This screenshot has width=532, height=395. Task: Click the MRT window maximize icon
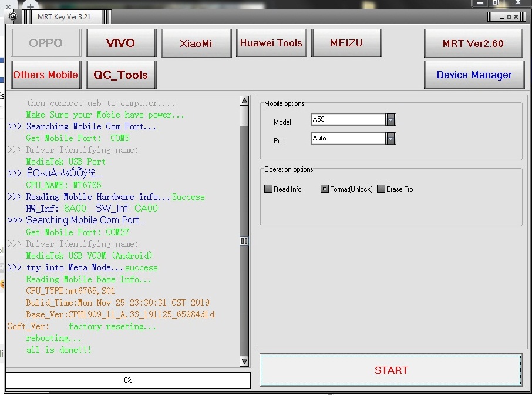pos(509,16)
